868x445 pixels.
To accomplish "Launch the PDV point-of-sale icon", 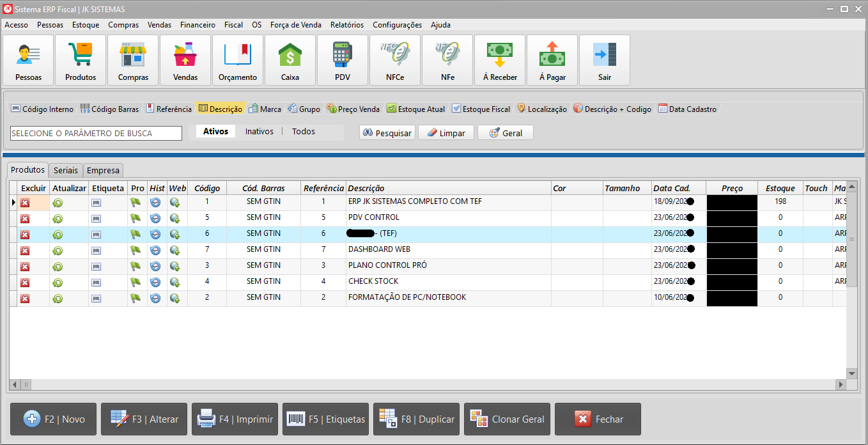I will pos(343,60).
